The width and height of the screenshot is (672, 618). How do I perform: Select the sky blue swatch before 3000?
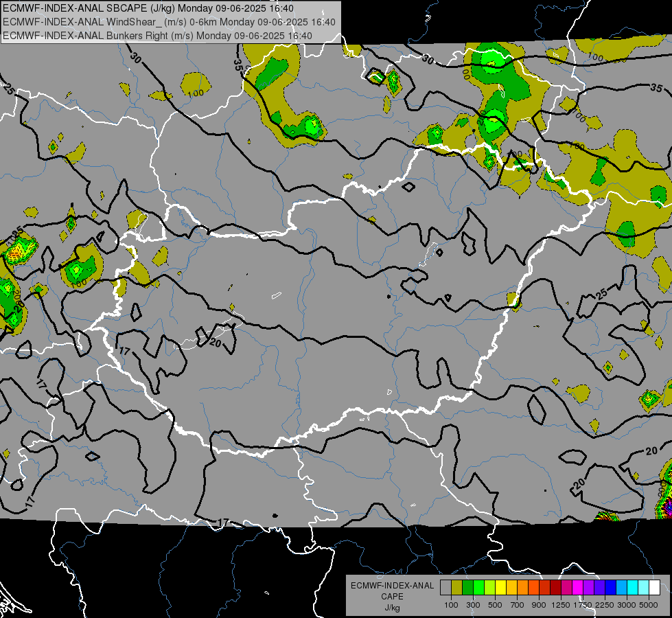tap(621, 588)
